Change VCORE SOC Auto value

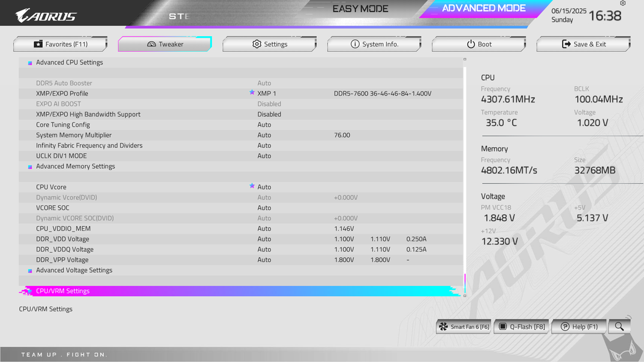[264, 208]
